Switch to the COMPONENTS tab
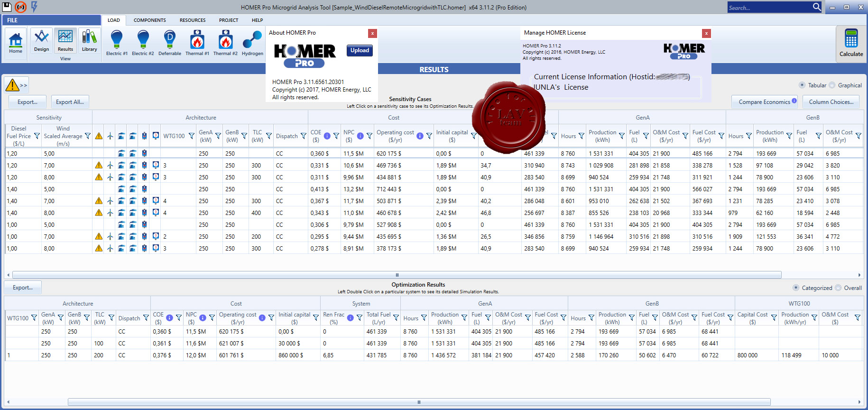The image size is (868, 410). pyautogui.click(x=150, y=20)
